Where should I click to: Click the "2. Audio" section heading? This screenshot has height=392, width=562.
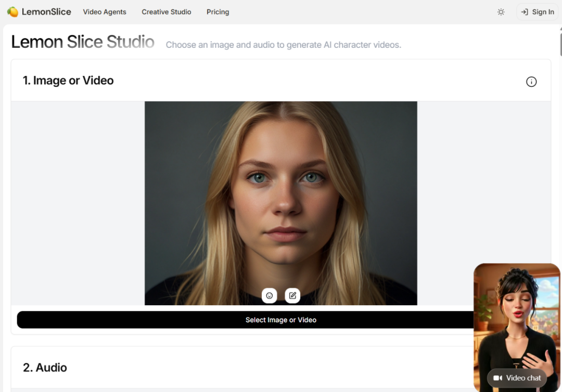45,368
